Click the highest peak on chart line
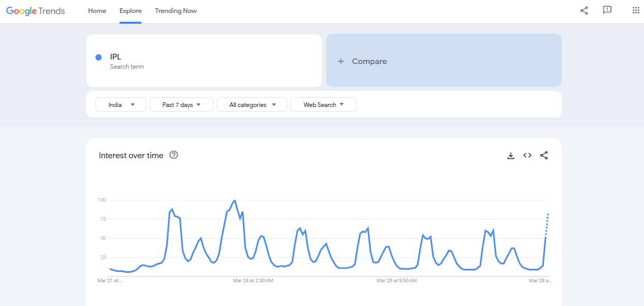This screenshot has width=644, height=306. [235, 201]
